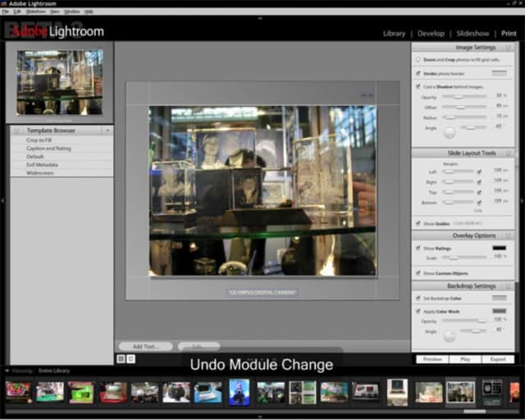Open the Help menu
The image size is (525, 420).
[89, 11]
